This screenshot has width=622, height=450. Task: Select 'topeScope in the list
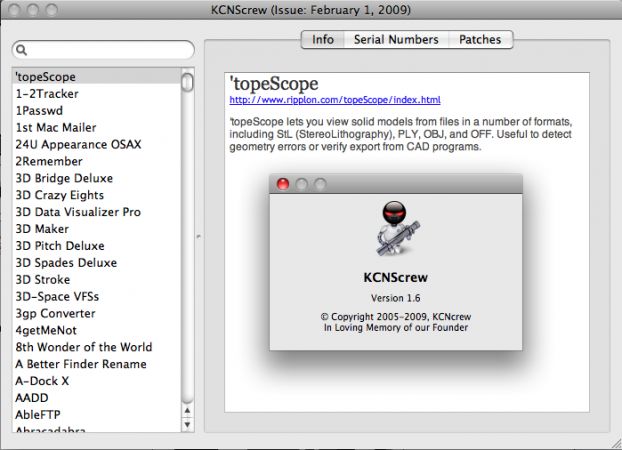point(96,77)
